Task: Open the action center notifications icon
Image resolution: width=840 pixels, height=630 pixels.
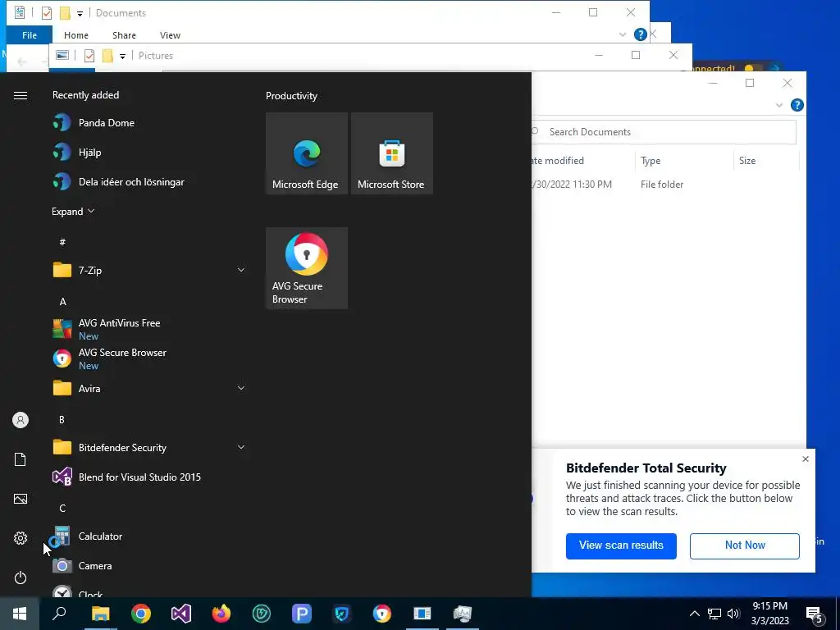Action: [x=814, y=614]
